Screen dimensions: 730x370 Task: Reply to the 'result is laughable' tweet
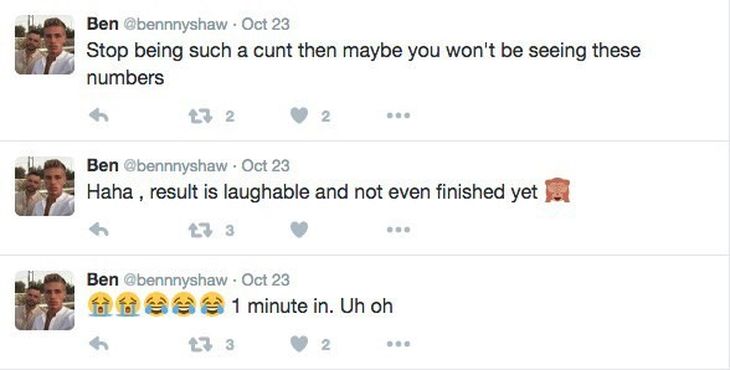(99, 229)
